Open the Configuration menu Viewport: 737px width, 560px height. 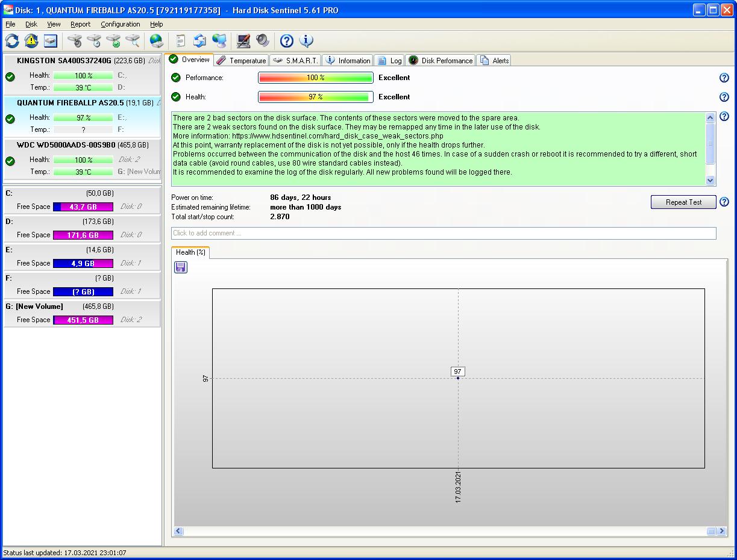click(121, 24)
